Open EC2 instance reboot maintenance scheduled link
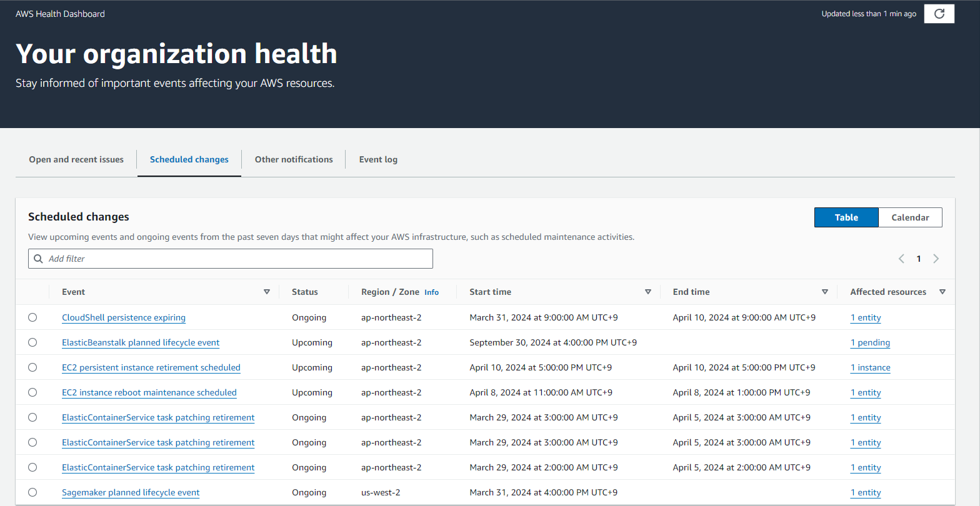Screen dimensions: 980x506 coord(149,392)
